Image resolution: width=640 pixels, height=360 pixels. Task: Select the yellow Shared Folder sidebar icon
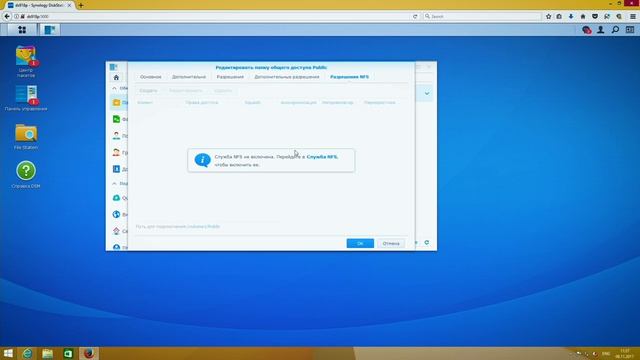coord(116,102)
